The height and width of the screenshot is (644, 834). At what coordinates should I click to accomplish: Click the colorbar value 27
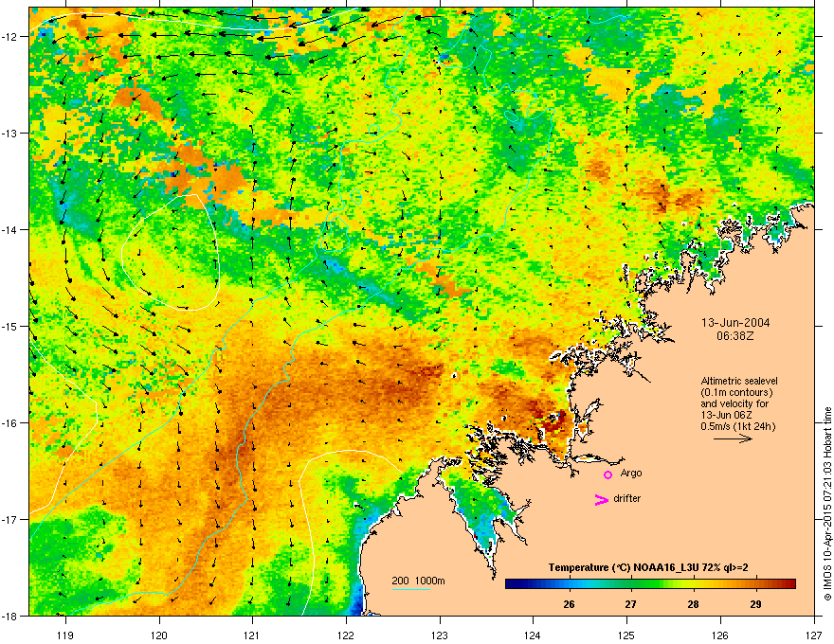click(630, 604)
